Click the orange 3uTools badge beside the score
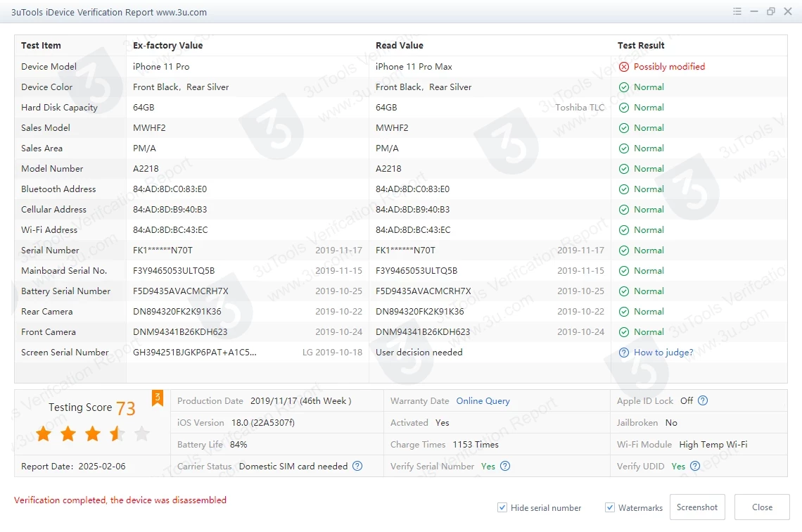802x532 pixels. 158,398
